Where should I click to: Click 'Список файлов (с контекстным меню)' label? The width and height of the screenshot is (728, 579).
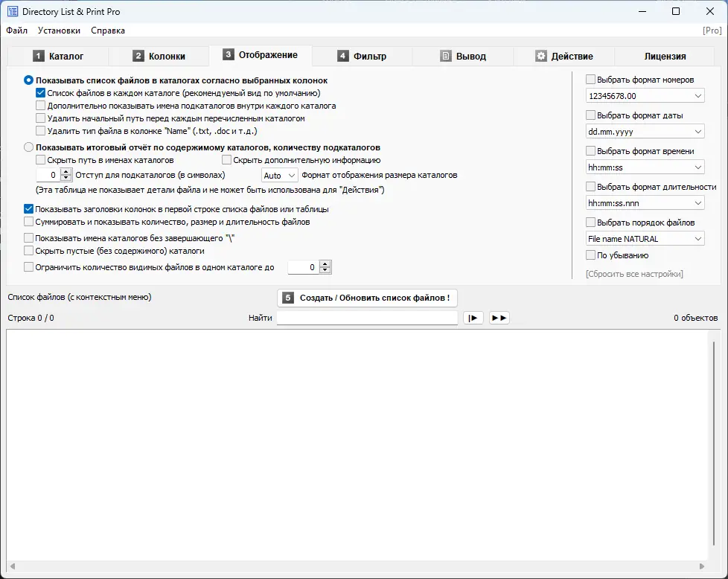tap(80, 297)
